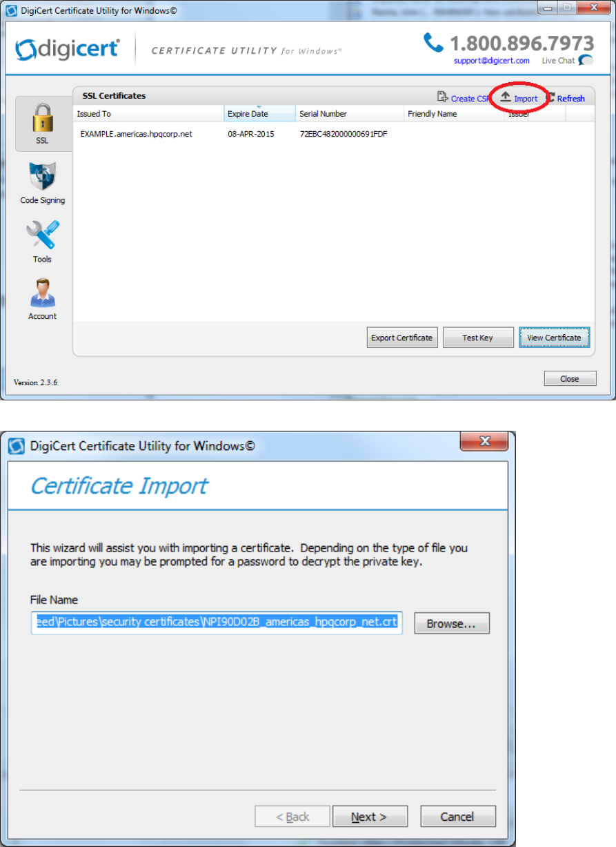Click the Test Key button
The height and width of the screenshot is (847, 616).
tap(478, 338)
